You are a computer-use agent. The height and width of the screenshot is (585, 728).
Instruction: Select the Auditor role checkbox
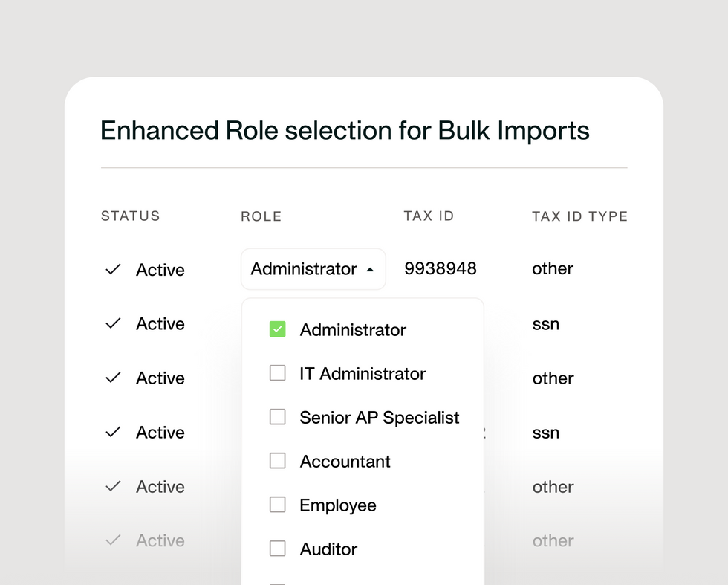tap(278, 549)
